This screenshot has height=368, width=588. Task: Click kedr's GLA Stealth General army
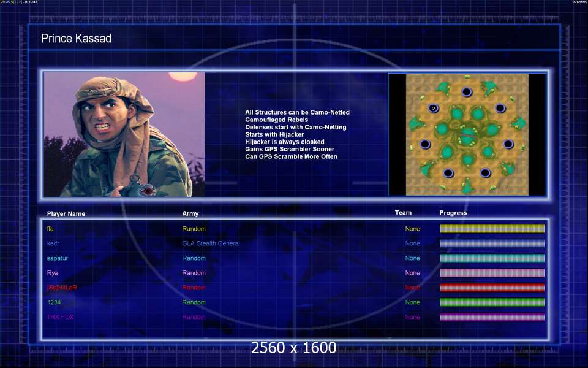coord(211,243)
